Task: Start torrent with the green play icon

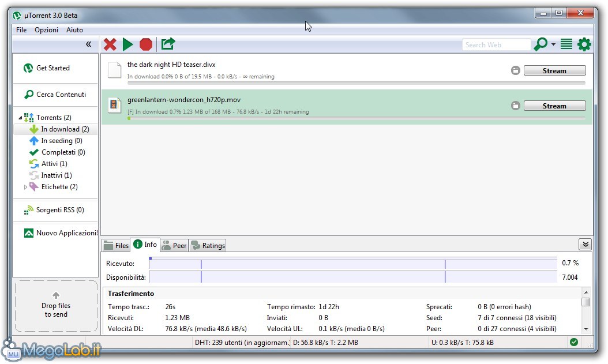Action: pyautogui.click(x=128, y=44)
